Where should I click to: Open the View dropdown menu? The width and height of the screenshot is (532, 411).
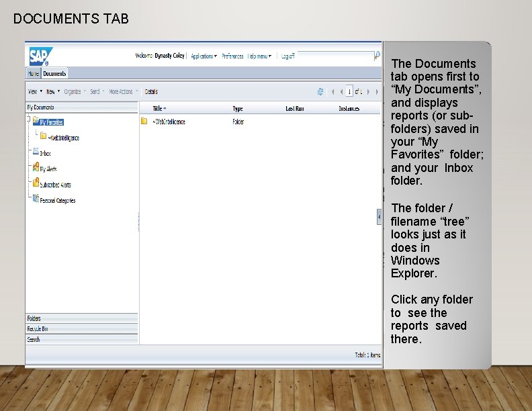point(36,91)
